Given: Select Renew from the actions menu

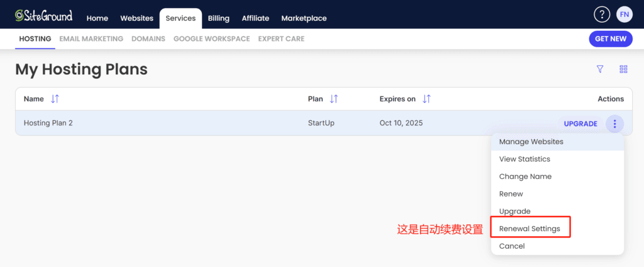Looking at the screenshot, I should pyautogui.click(x=511, y=194).
